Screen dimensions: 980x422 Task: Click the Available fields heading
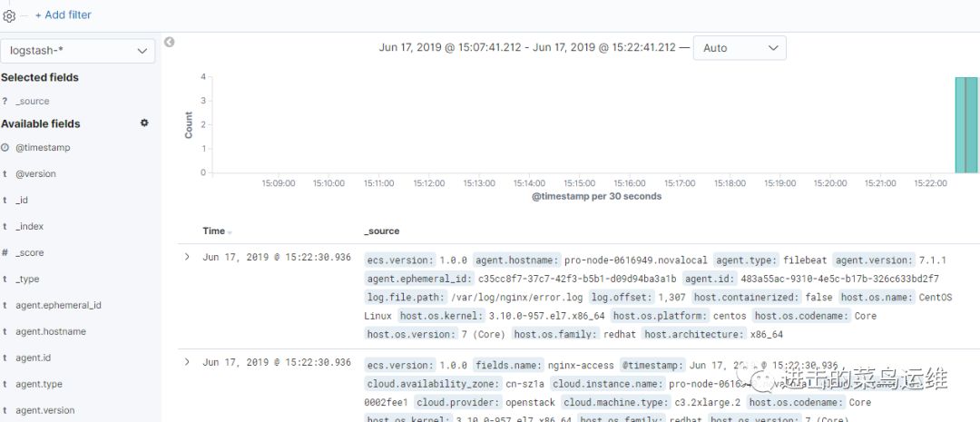tap(41, 123)
